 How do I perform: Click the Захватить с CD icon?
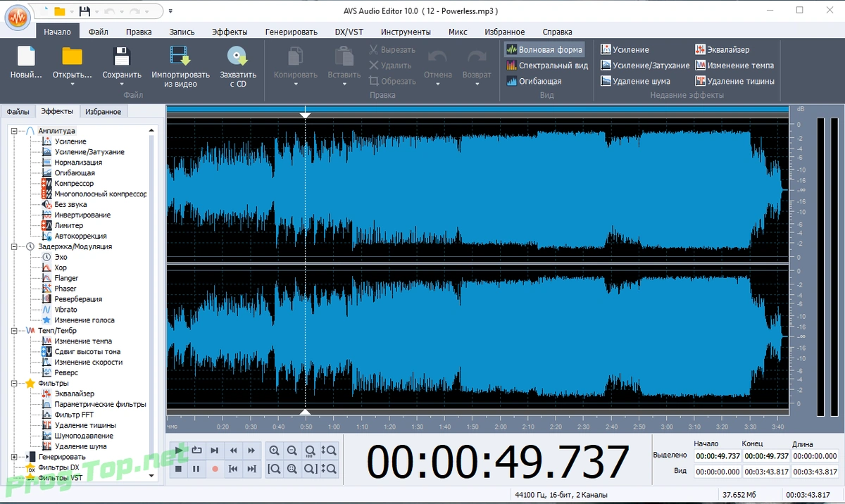point(237,56)
